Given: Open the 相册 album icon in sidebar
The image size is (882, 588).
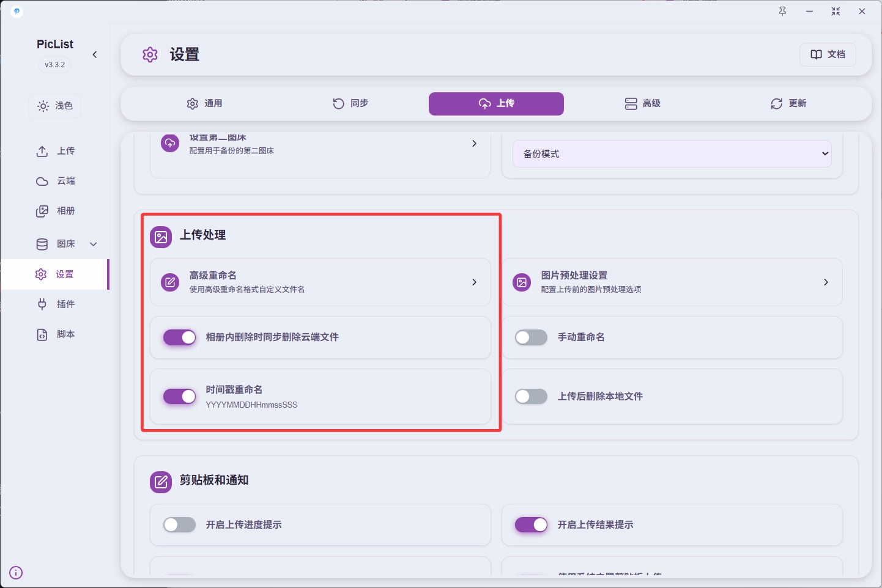Looking at the screenshot, I should pos(42,211).
